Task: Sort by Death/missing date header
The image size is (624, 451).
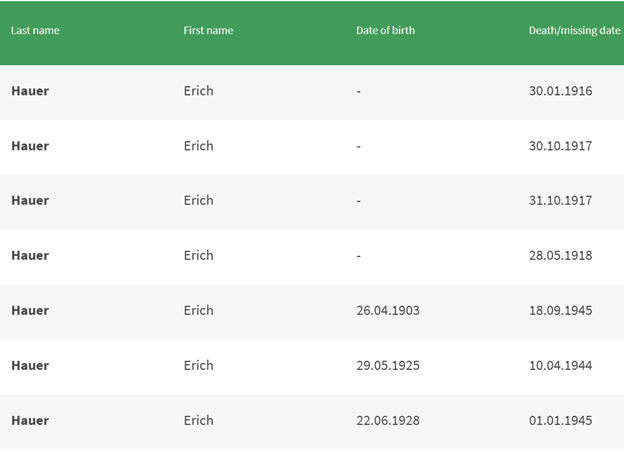Action: [574, 31]
